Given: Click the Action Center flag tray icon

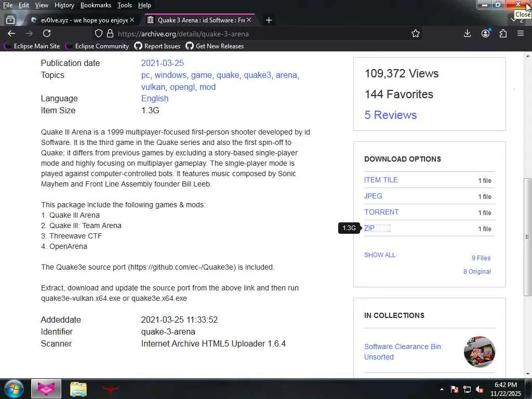Looking at the screenshot, I should pyautogui.click(x=454, y=390).
